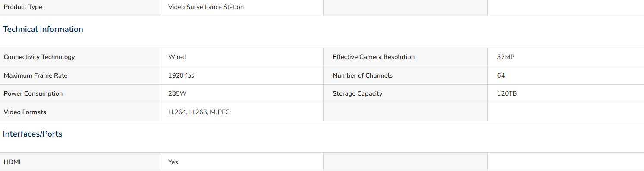Click the Interfaces/Ports section heading
The image size is (644, 171).
click(33, 134)
